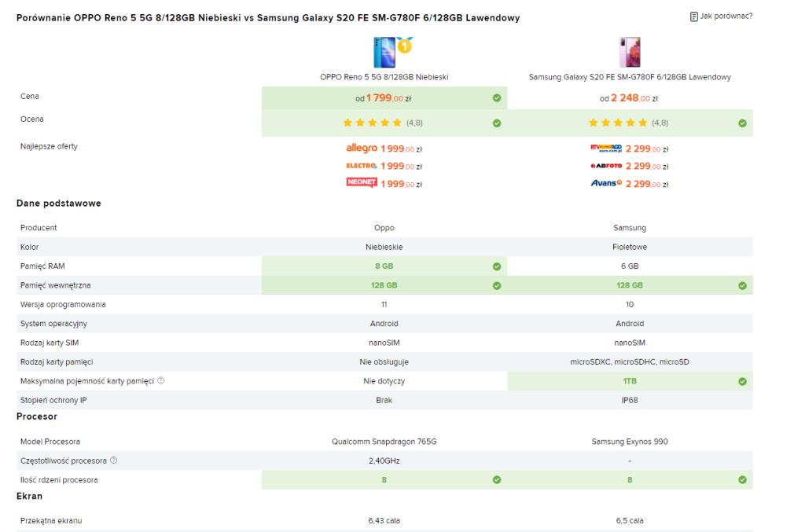
Task: Click the 6,5 cala screen value
Action: 630,520
